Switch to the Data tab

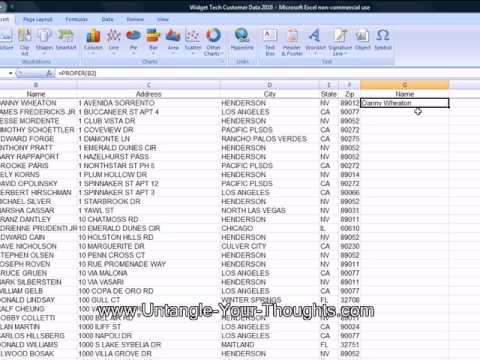coord(107,20)
